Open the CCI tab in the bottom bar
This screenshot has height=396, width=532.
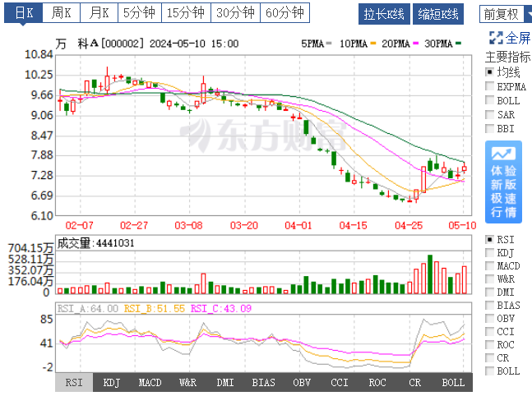coord(340,382)
